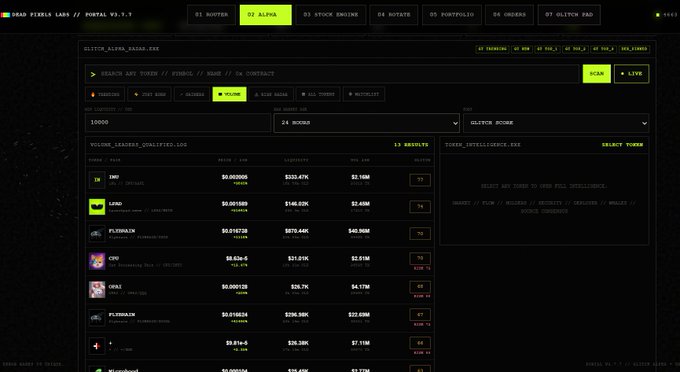680x372 pixels.
Task: Click the IMU token avatar
Action: 97,180
